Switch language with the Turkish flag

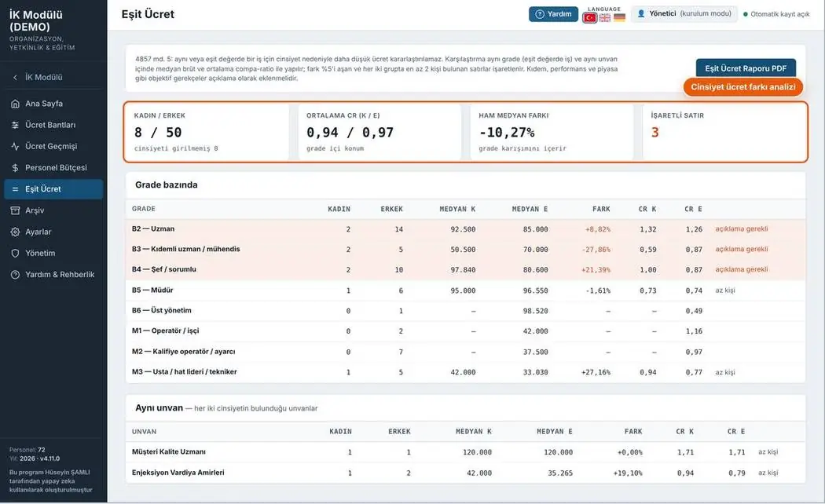tap(590, 18)
